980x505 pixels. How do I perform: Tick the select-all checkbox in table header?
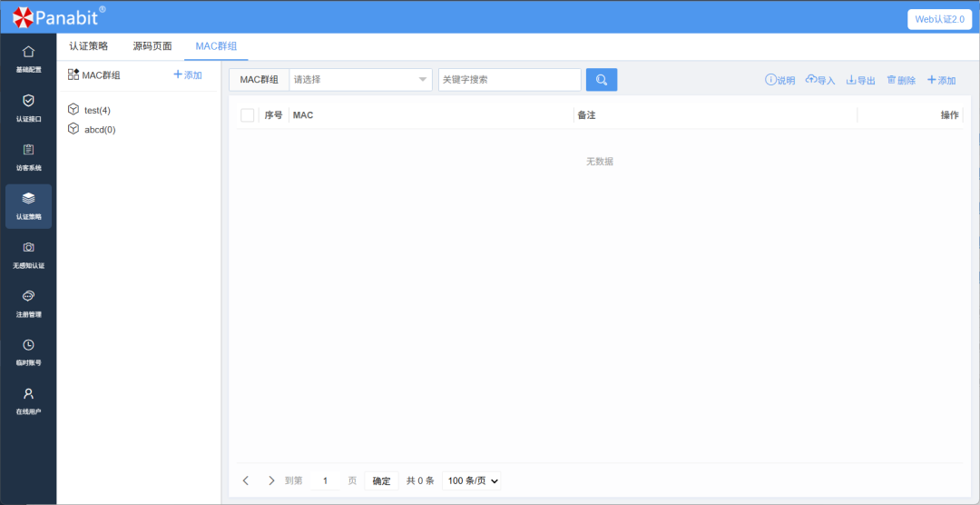point(248,115)
